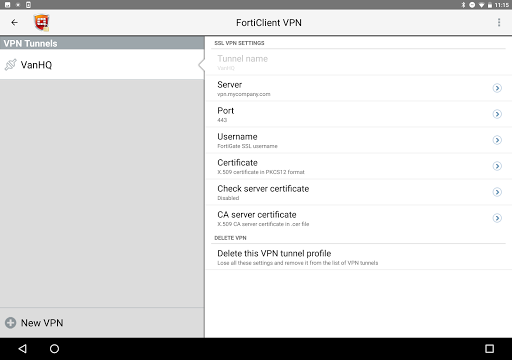
Task: Tap Android back navigation triangle
Action: (x=22, y=349)
